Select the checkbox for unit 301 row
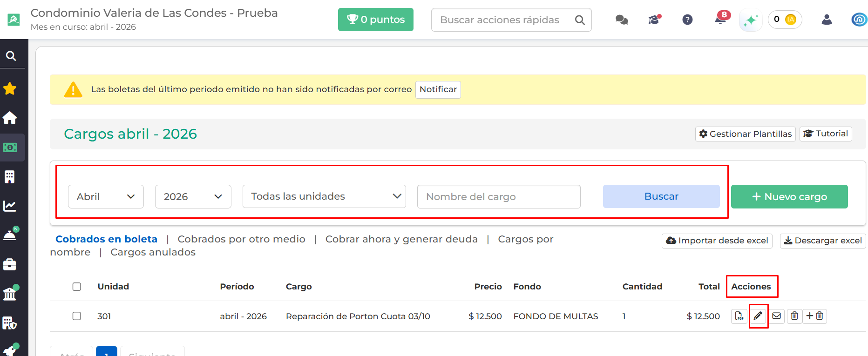The image size is (868, 356). [77, 316]
